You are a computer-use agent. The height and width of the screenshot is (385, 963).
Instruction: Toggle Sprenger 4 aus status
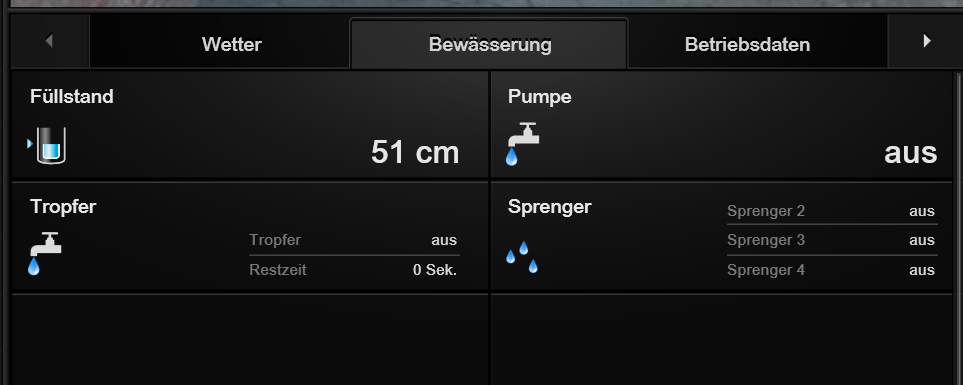point(922,270)
